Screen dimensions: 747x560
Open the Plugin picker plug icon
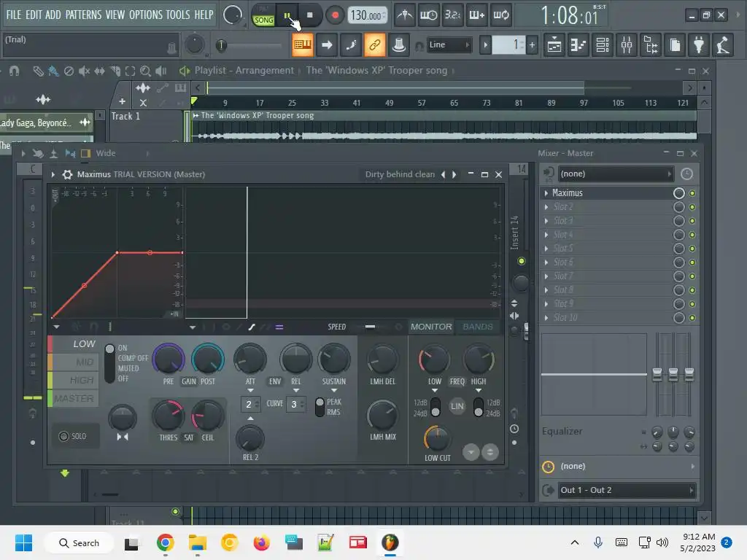click(x=699, y=45)
